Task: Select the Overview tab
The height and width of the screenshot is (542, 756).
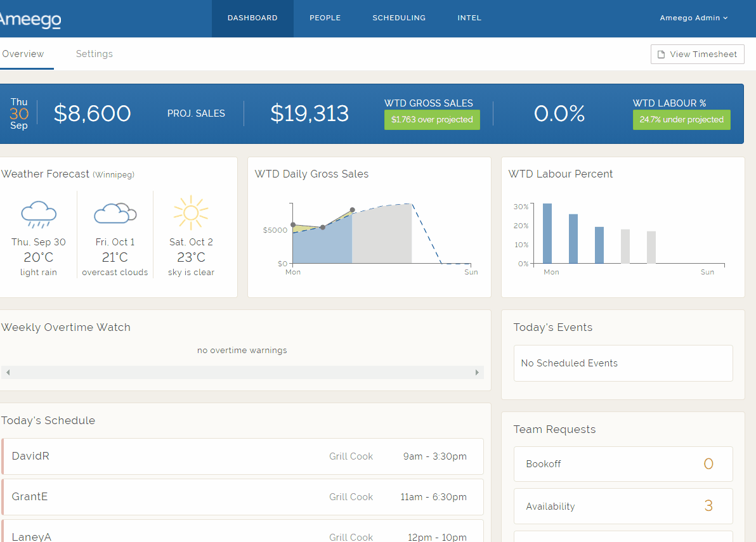Action: pos(23,54)
